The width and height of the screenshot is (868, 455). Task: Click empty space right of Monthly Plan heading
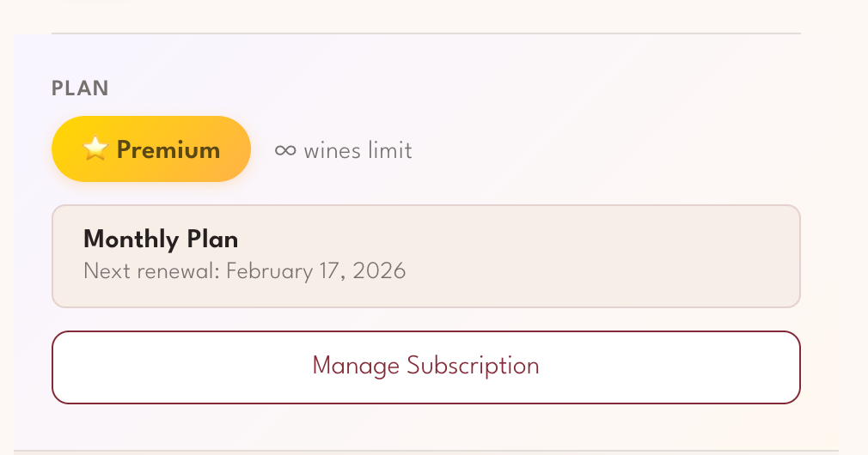click(516, 239)
